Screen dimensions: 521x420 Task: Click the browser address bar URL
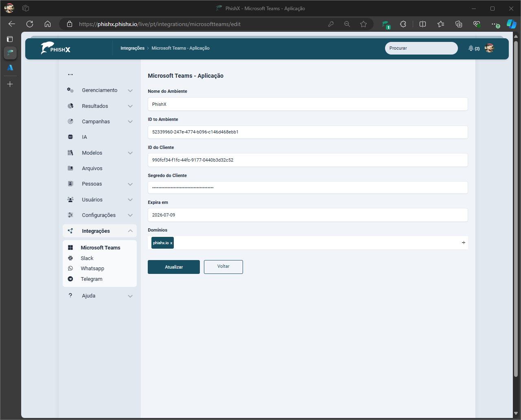tap(160, 24)
